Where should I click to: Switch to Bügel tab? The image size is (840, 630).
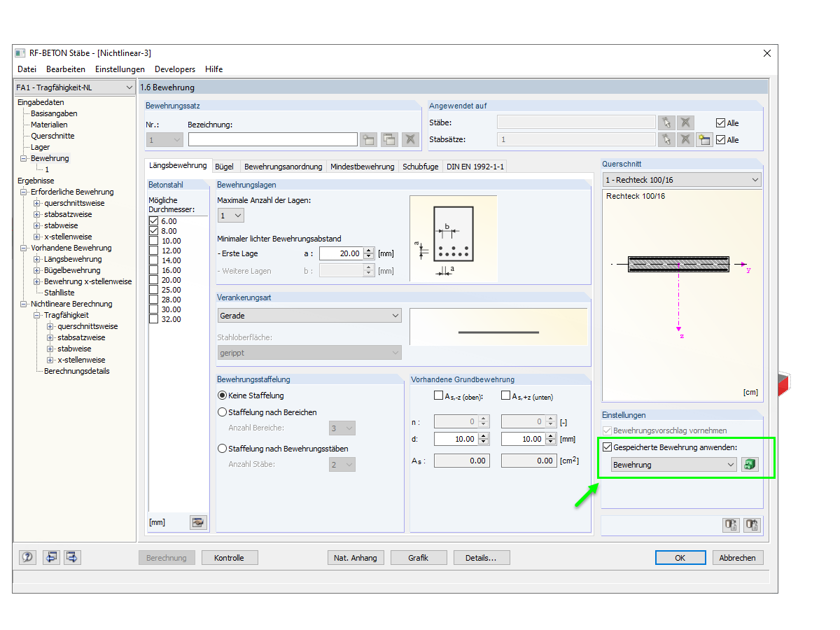(225, 167)
